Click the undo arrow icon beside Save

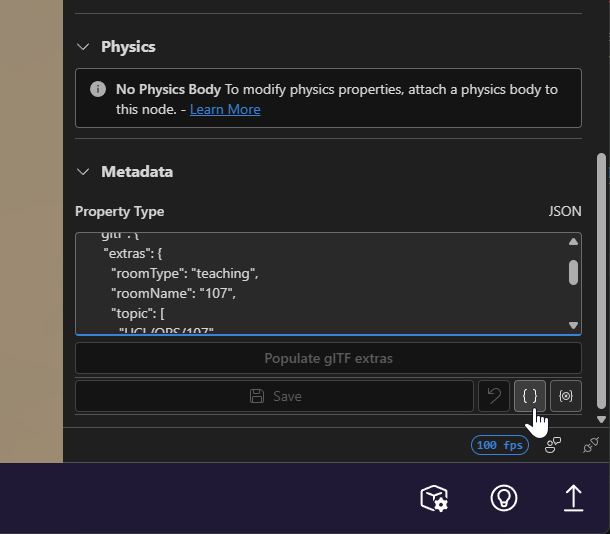(494, 396)
